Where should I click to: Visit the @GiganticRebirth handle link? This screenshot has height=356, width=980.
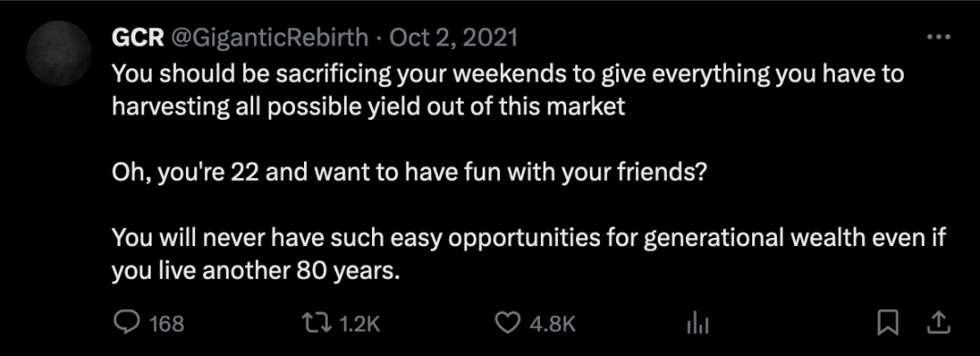click(269, 39)
